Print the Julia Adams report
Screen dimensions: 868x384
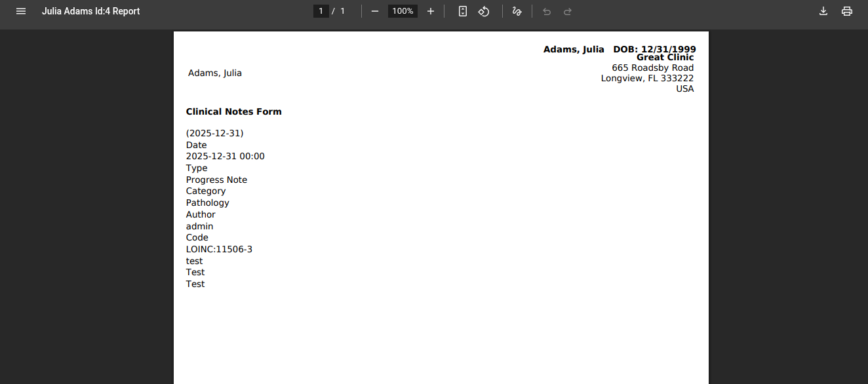tap(847, 11)
